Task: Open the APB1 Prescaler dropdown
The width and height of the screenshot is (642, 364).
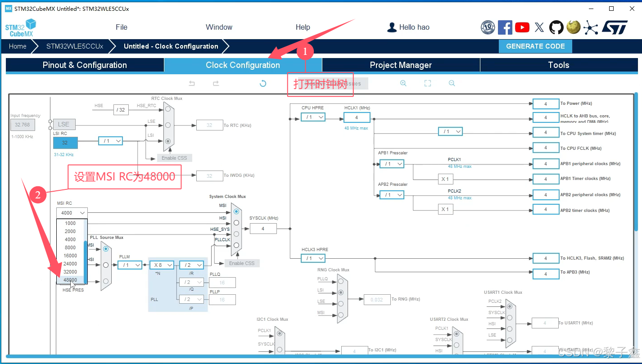Action: point(392,164)
